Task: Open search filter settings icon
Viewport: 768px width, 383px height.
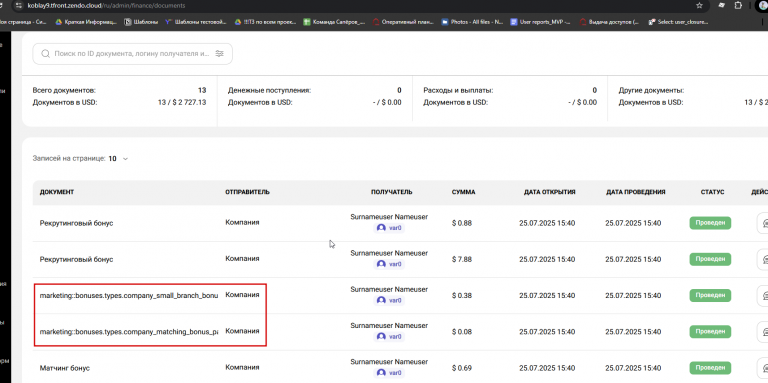Action: pos(219,54)
